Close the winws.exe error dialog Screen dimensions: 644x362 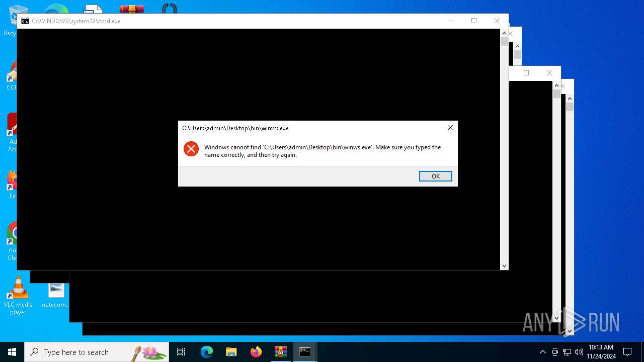(450, 128)
